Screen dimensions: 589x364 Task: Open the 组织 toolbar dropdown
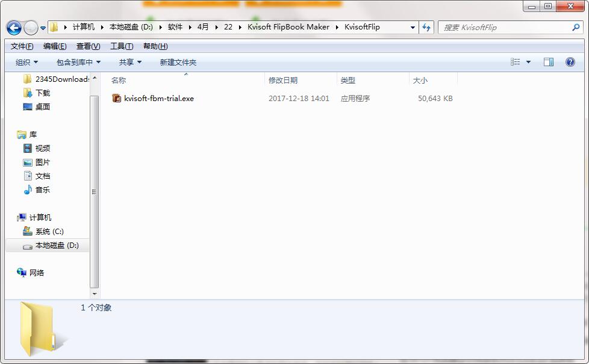(26, 63)
